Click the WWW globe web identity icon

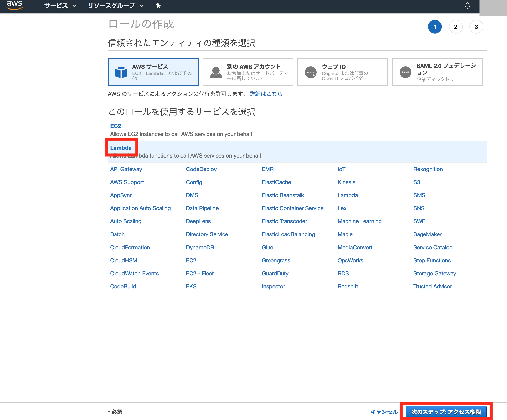pyautogui.click(x=311, y=72)
